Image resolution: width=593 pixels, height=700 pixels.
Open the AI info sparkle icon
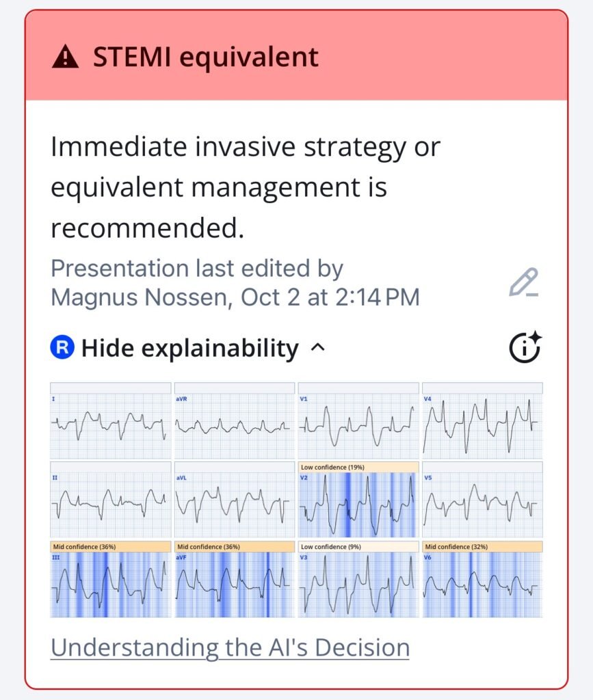(525, 348)
